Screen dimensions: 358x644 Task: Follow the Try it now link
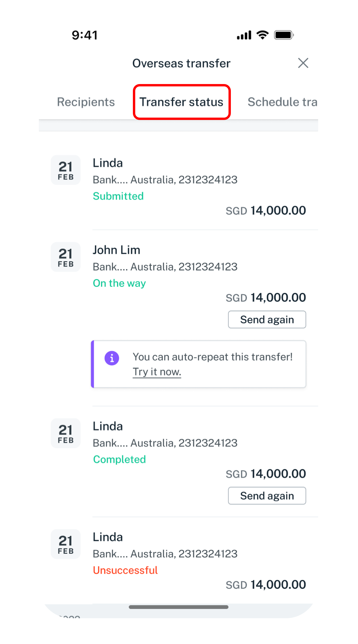[157, 372]
